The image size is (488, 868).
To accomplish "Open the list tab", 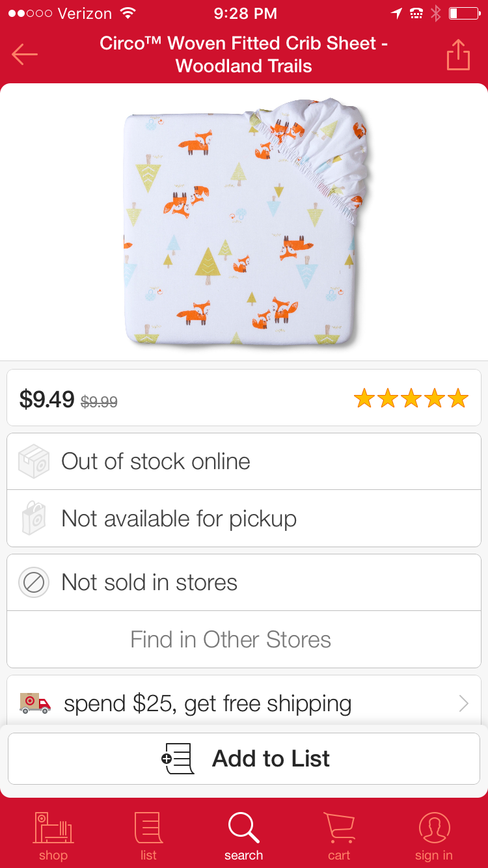I will [148, 835].
